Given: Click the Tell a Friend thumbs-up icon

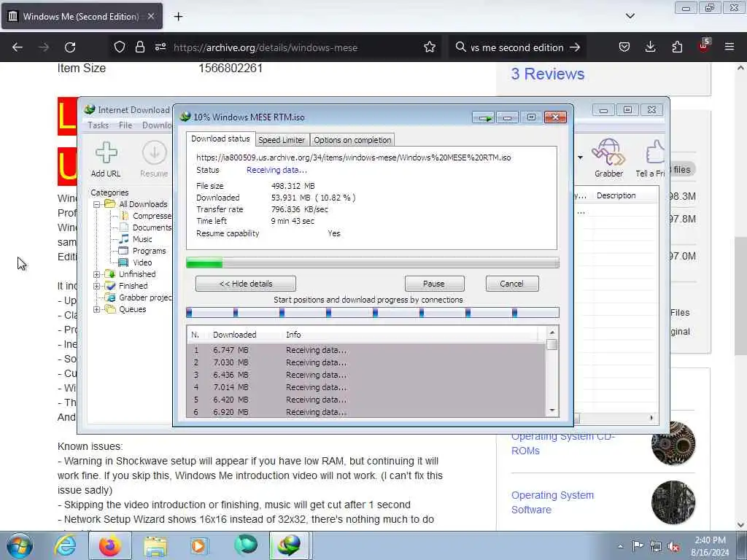Looking at the screenshot, I should pos(655,152).
